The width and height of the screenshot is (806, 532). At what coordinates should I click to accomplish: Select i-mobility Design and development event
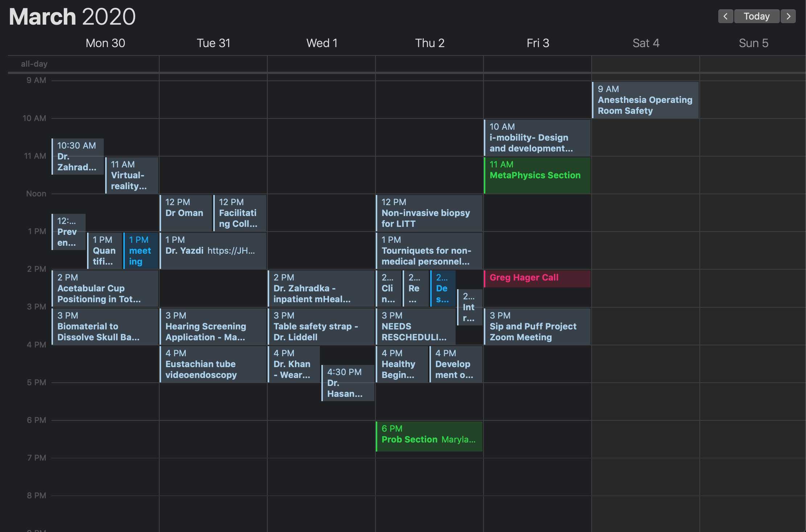[x=537, y=138]
